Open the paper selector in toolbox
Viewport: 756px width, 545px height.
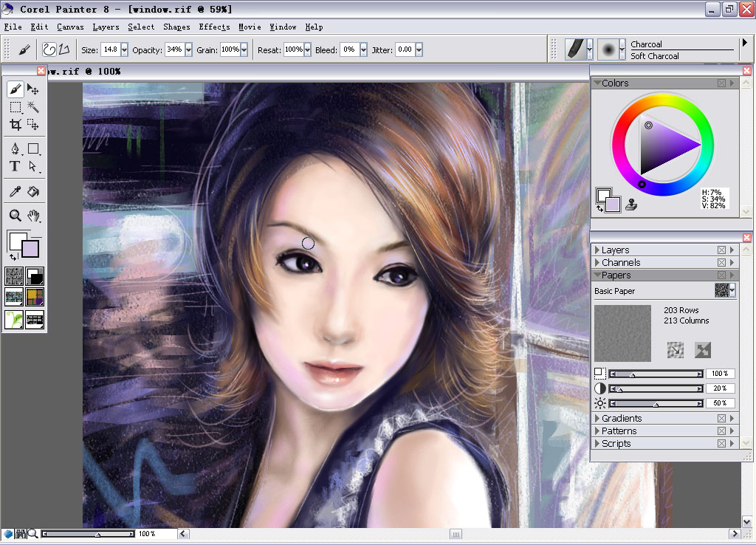(x=14, y=276)
